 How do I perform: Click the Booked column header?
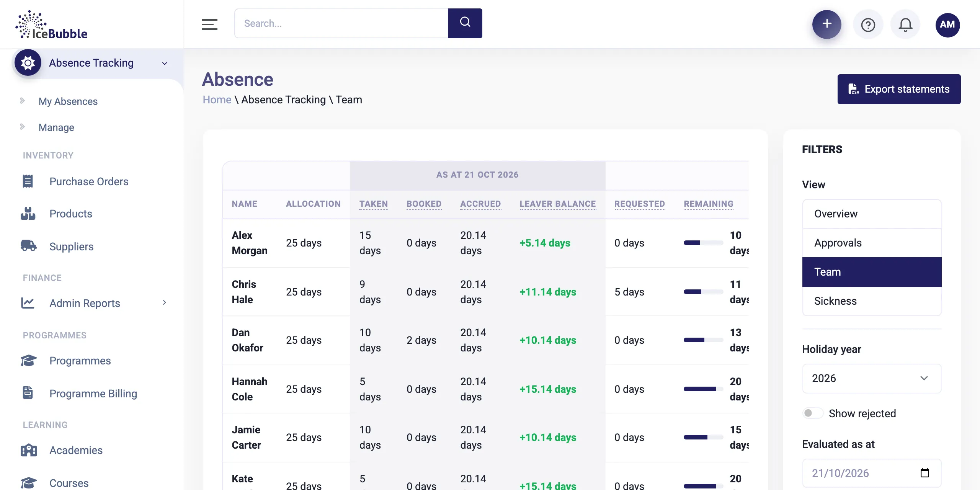424,204
